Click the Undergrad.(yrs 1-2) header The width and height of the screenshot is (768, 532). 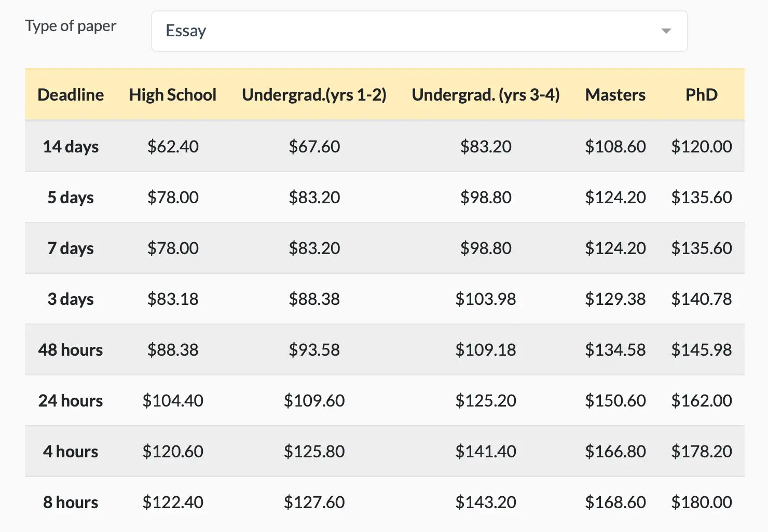314,94
